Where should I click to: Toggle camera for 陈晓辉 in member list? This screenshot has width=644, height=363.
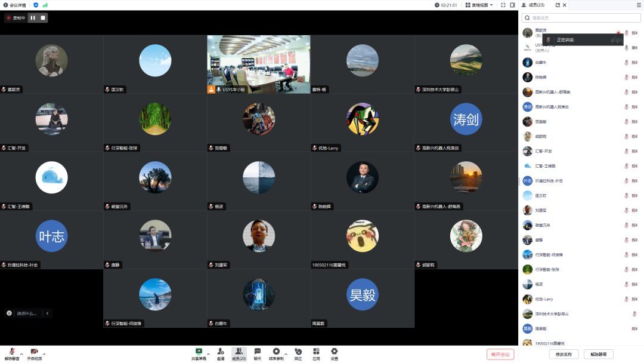tap(634, 77)
